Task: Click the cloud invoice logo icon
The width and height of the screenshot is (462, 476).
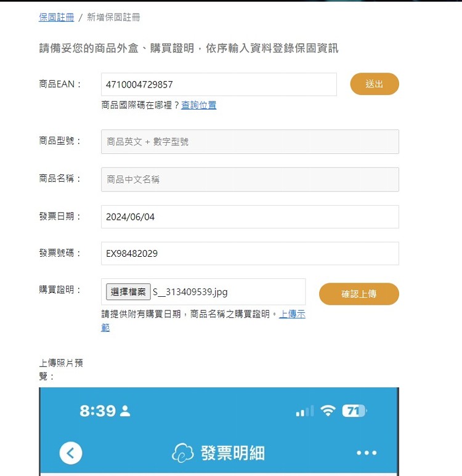Action: [182, 453]
